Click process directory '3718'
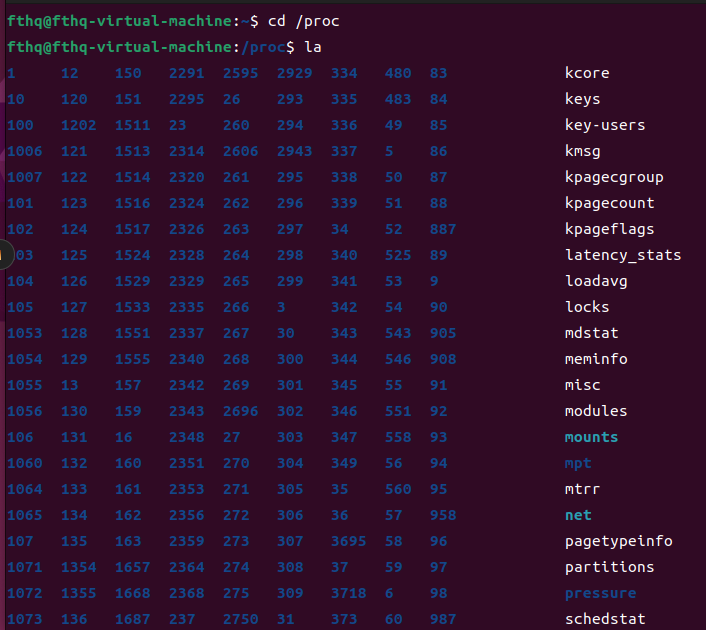The height and width of the screenshot is (630, 706). (x=348, y=594)
